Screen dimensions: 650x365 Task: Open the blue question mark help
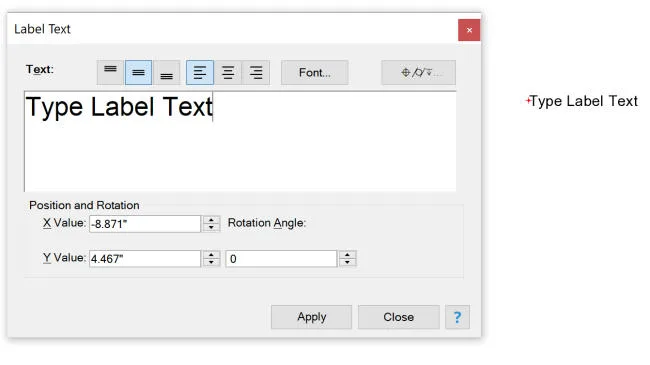coord(457,317)
